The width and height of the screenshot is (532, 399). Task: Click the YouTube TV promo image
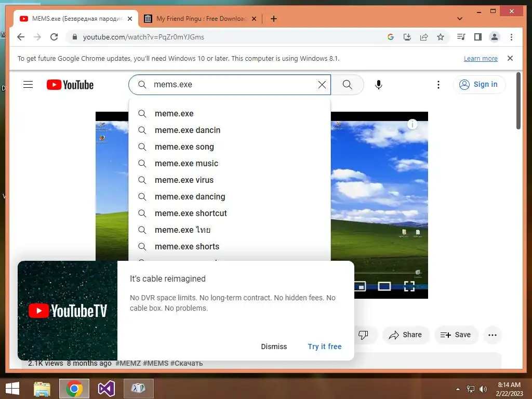tap(68, 311)
